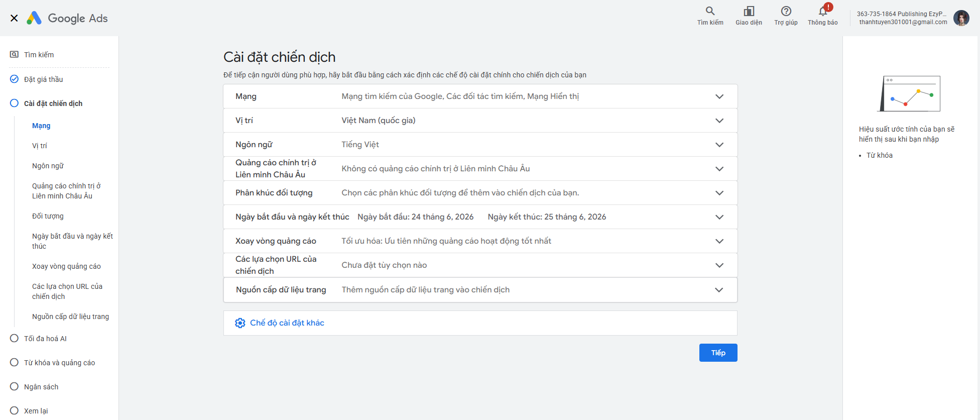The width and height of the screenshot is (980, 420).
Task: Expand the EU political ads row chevron
Action: [719, 169]
